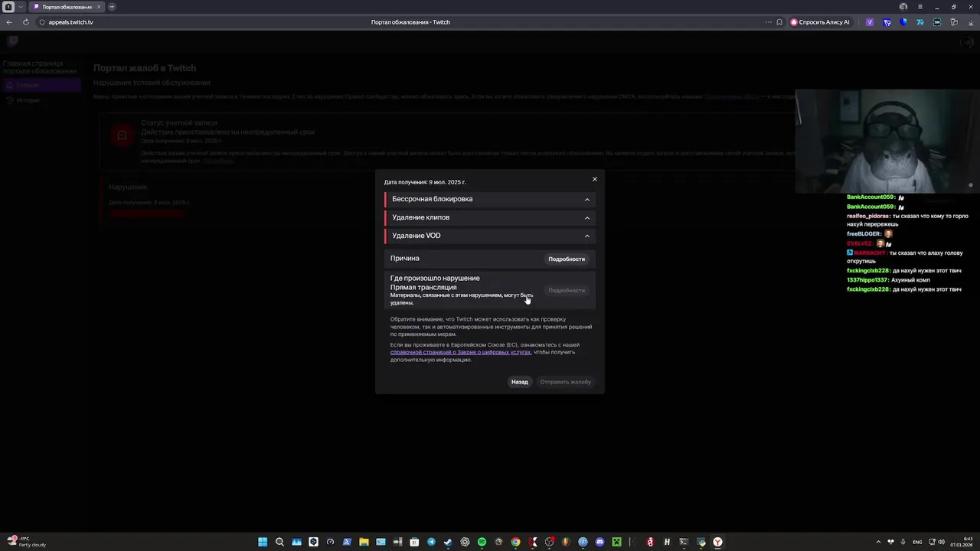Open Spotify from the taskbar
The width and height of the screenshot is (980, 551).
pyautogui.click(x=482, y=542)
